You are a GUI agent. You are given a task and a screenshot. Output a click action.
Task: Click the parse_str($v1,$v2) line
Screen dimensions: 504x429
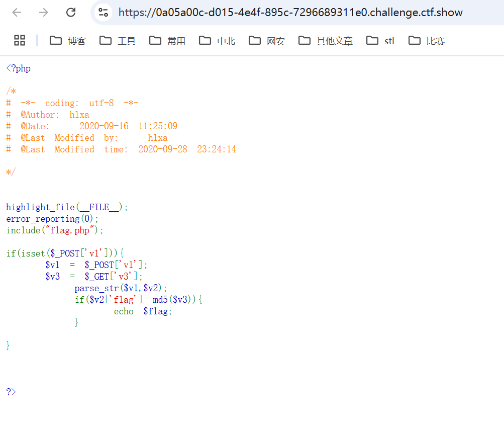click(x=121, y=288)
